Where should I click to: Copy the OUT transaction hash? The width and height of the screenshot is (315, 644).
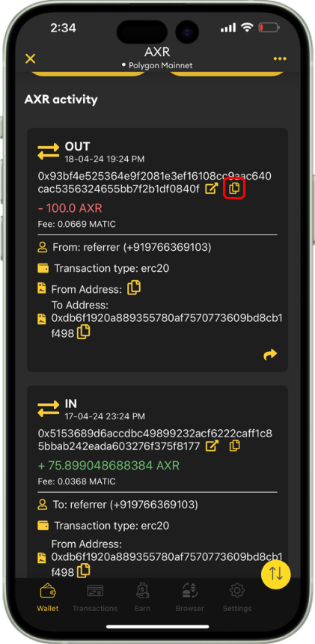tap(234, 189)
